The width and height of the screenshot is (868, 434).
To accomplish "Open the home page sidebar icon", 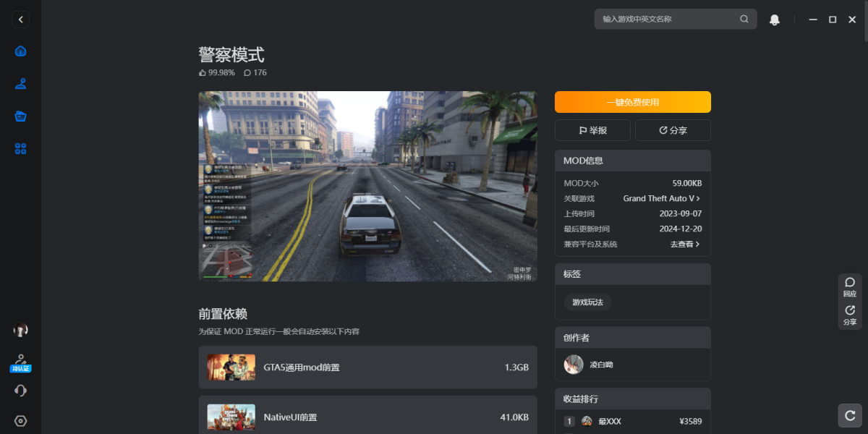I will click(20, 51).
